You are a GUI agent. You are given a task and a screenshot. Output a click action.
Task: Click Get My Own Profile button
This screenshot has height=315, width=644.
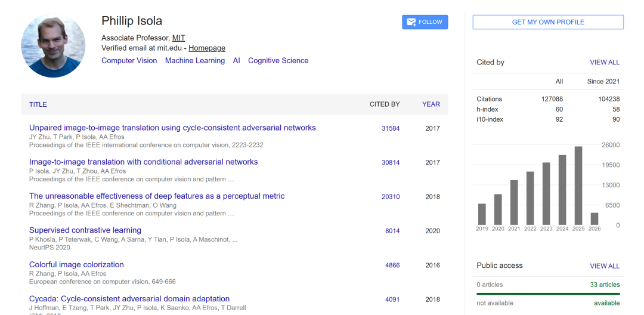[x=548, y=22]
